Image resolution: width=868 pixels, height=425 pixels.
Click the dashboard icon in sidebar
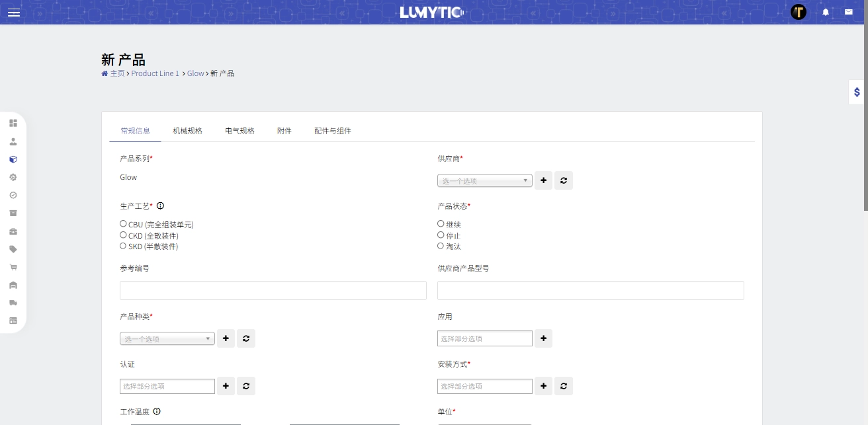13,123
